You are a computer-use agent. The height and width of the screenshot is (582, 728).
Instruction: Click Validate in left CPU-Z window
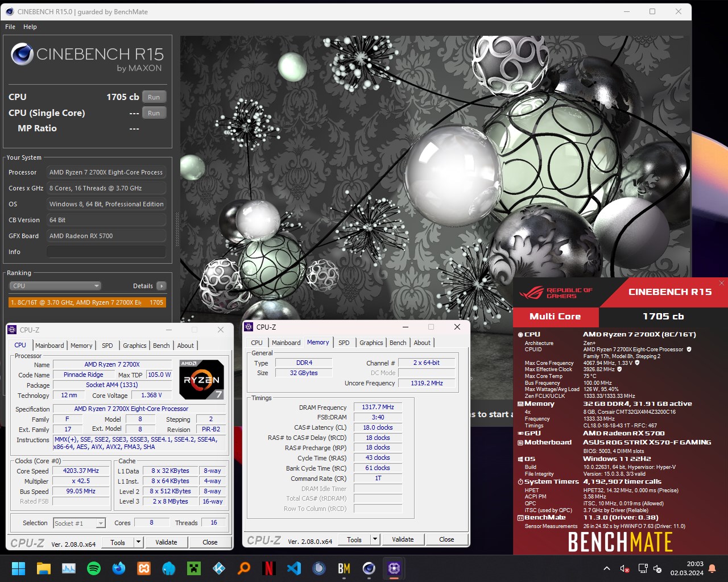166,542
